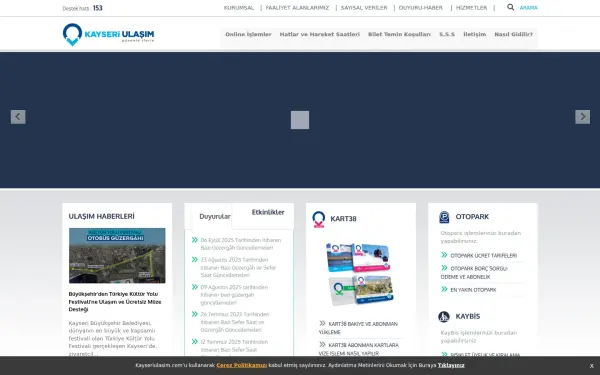Advance slider using right arrow
The image size is (600, 375).
click(582, 117)
